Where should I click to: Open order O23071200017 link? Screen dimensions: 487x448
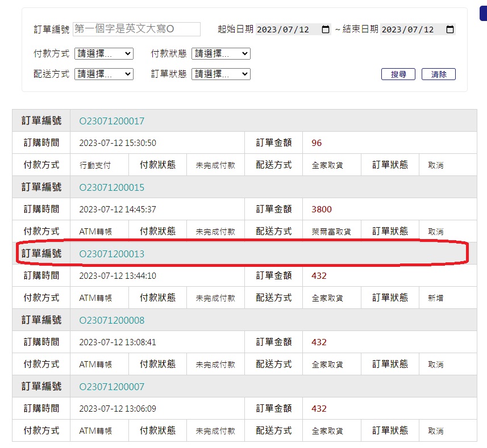tap(112, 121)
